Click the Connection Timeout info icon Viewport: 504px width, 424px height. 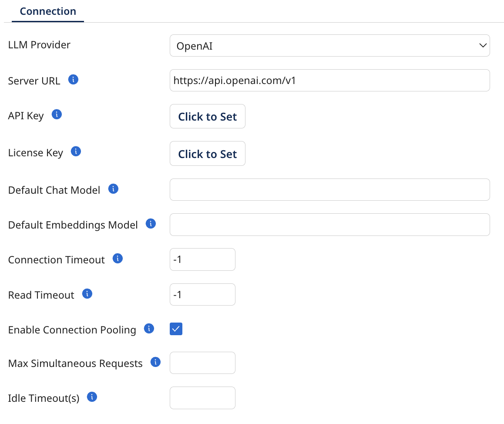click(117, 258)
